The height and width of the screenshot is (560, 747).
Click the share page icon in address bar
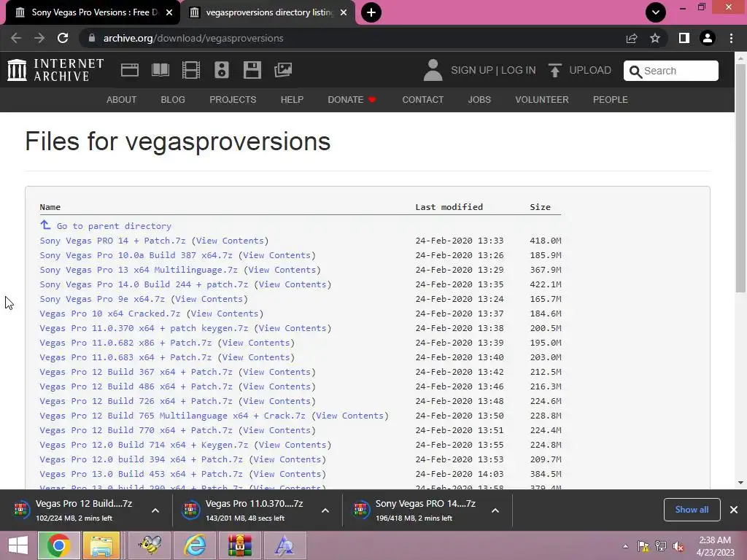(x=632, y=38)
